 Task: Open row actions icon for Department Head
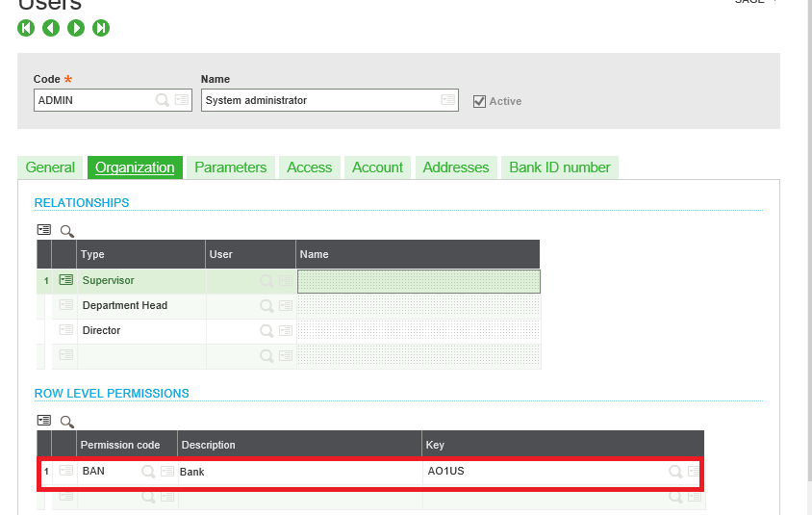65,304
